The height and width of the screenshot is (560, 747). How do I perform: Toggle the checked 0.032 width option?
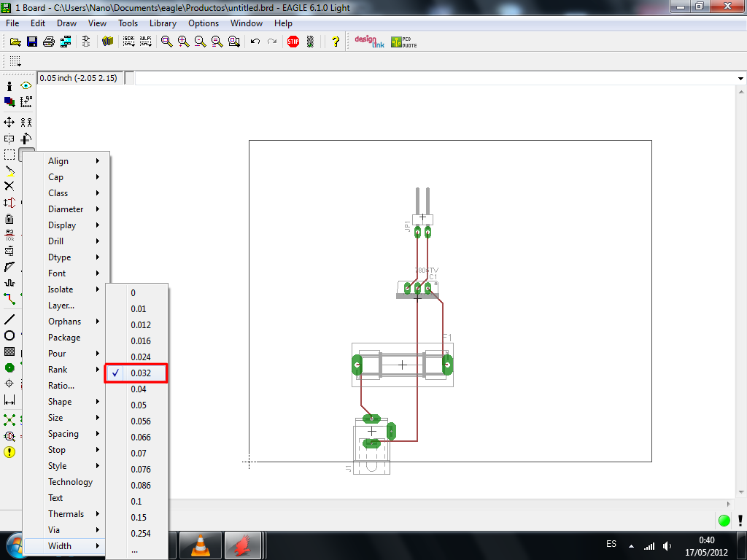point(136,373)
